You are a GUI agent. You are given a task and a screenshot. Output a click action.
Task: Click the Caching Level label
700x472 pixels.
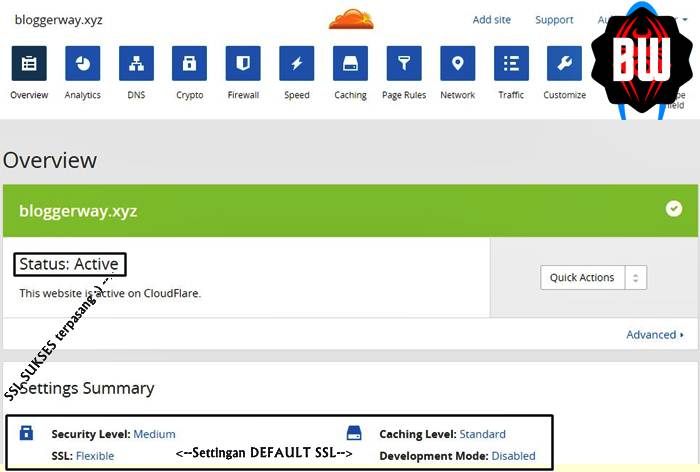click(418, 434)
